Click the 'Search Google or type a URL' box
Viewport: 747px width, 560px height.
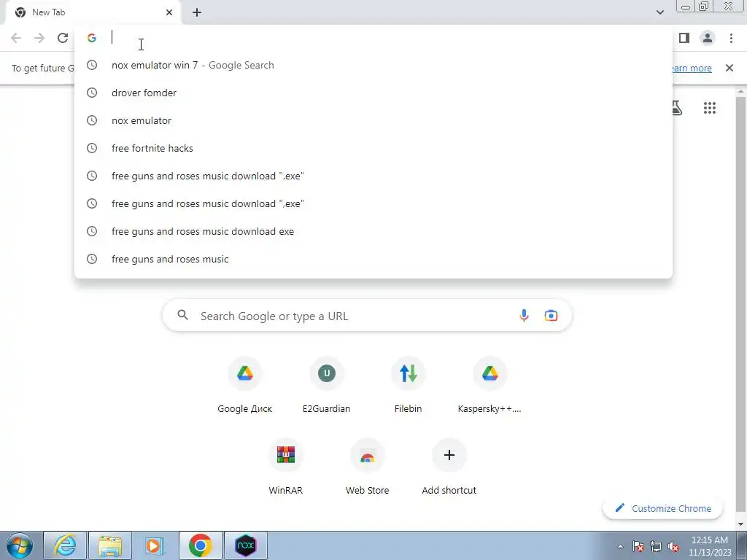[368, 316]
